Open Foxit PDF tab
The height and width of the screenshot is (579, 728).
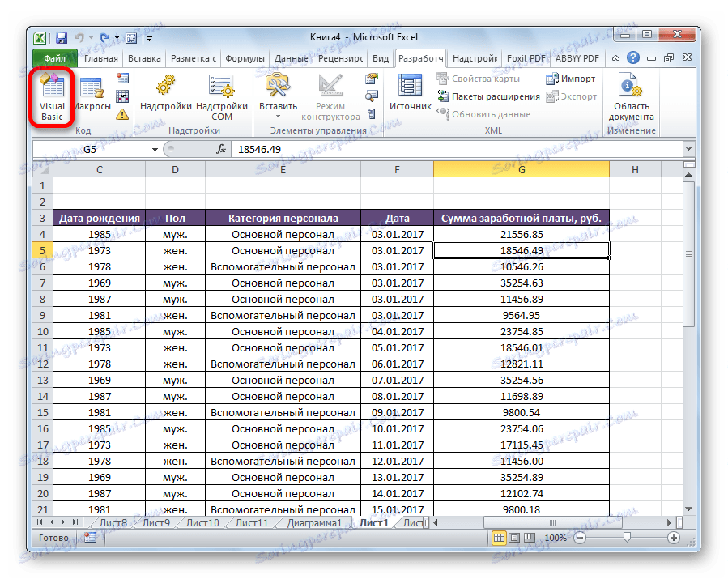526,58
